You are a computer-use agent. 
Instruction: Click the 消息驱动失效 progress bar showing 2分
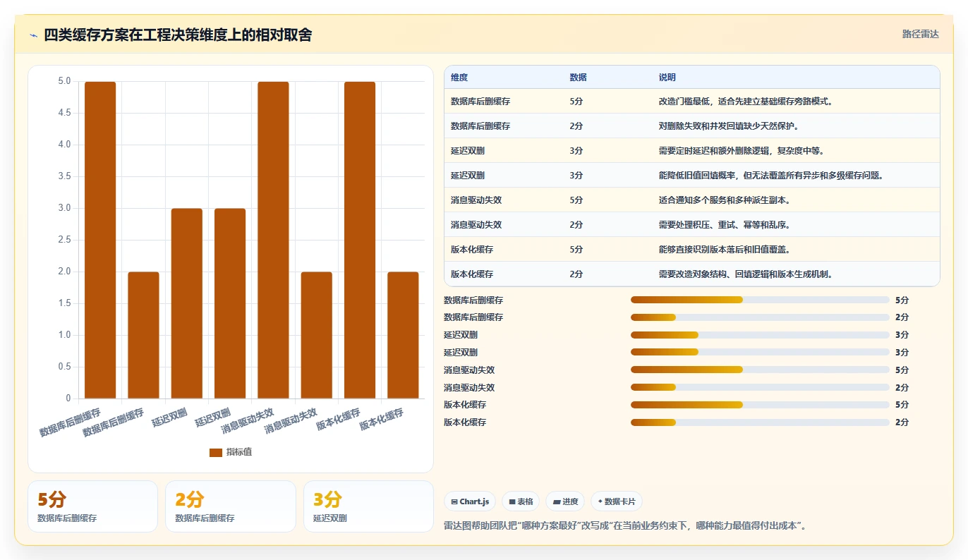760,387
